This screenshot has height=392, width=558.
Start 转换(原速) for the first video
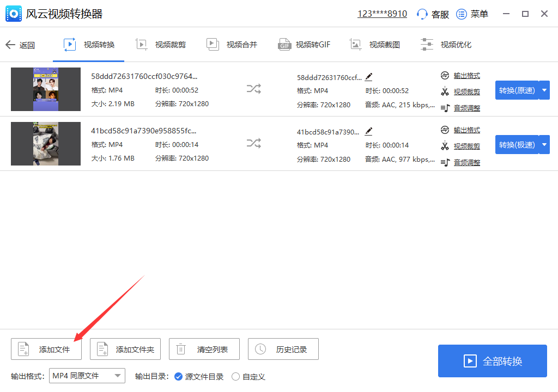pos(517,90)
